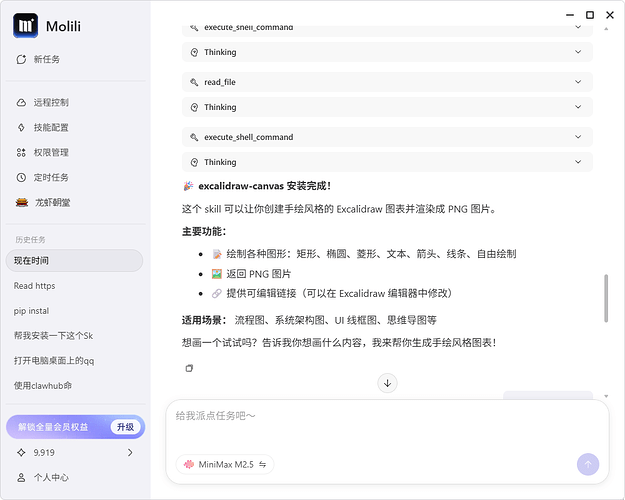Click the clock icon beside 定时任务
Image resolution: width=625 pixels, height=500 pixels.
point(21,177)
